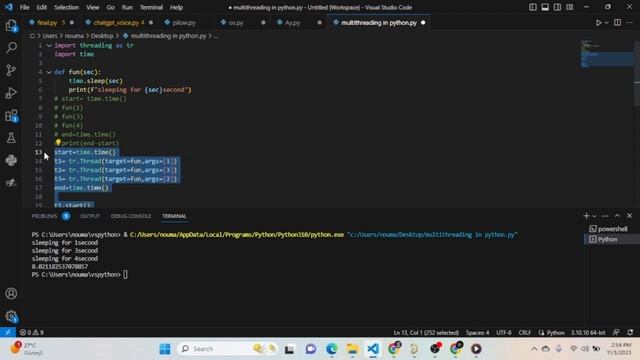Open the Python extension view
640x360 pixels.
11,160
